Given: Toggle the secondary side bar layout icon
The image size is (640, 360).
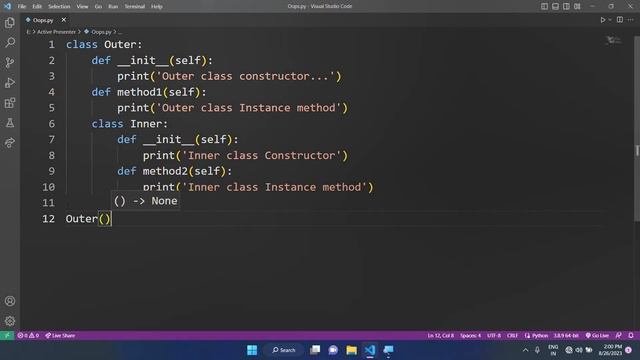Looking at the screenshot, I should coord(566,6).
